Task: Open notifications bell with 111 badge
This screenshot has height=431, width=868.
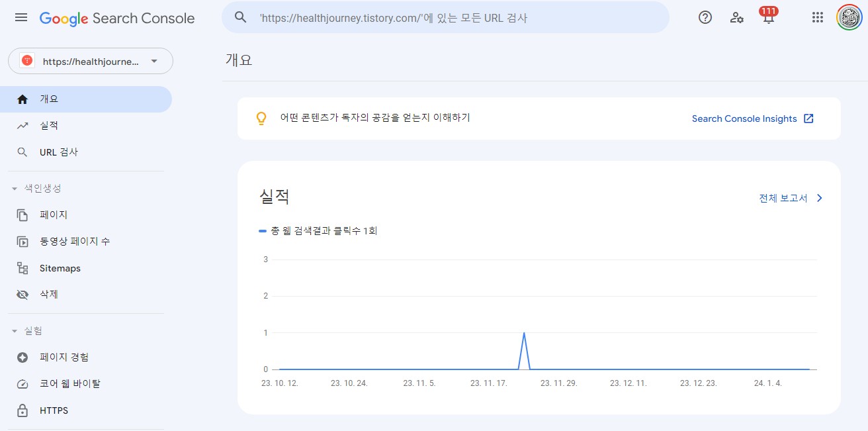Action: [768, 16]
